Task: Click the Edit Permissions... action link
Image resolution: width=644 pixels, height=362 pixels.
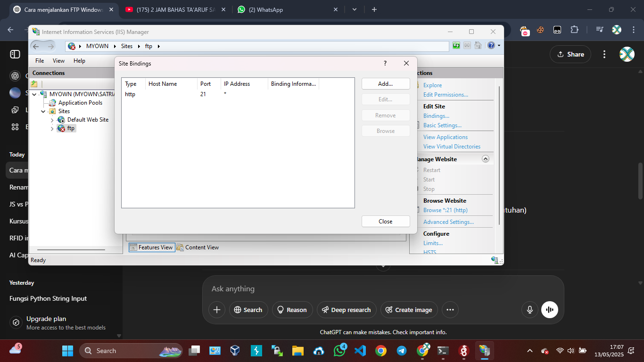Action: pyautogui.click(x=446, y=95)
